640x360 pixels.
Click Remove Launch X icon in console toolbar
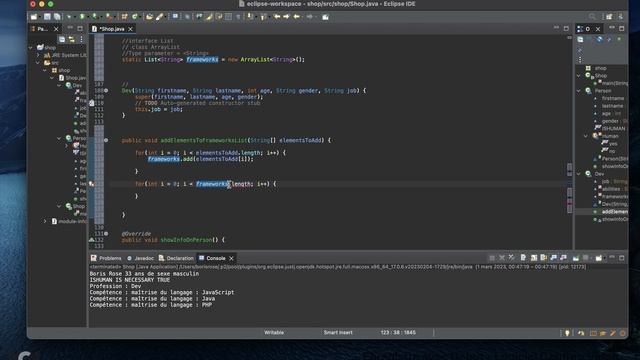(502, 258)
